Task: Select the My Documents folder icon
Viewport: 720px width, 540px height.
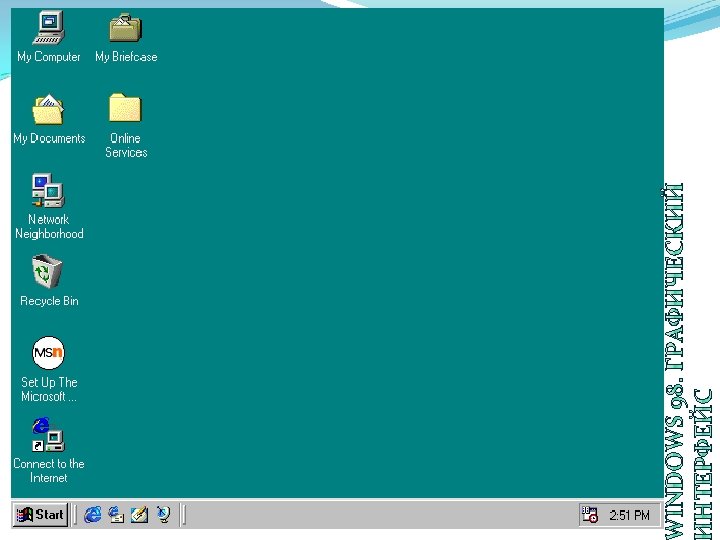Action: point(48,109)
